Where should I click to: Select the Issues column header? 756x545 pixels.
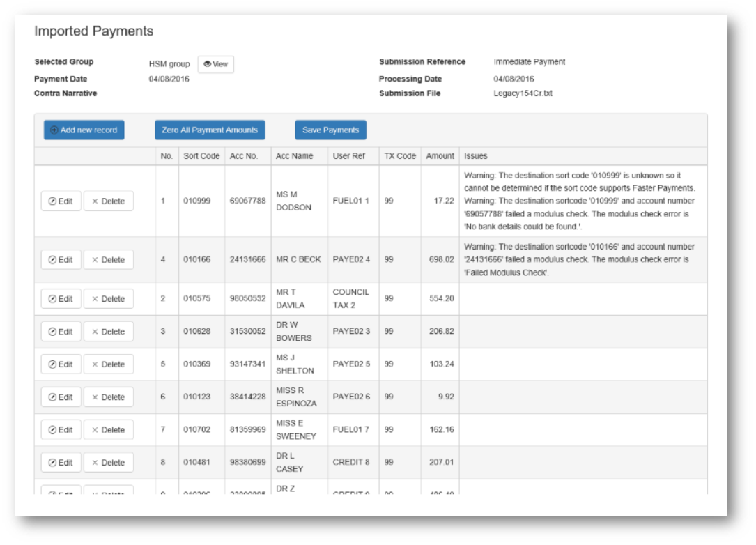(x=476, y=156)
